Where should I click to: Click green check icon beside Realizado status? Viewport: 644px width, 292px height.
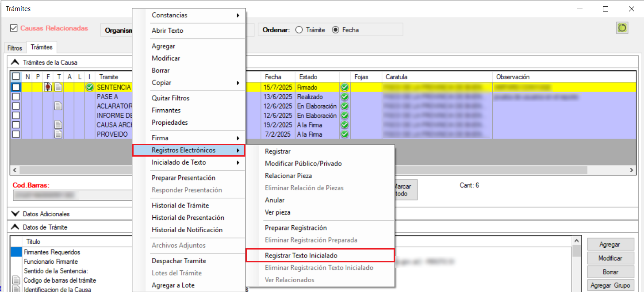click(x=345, y=96)
